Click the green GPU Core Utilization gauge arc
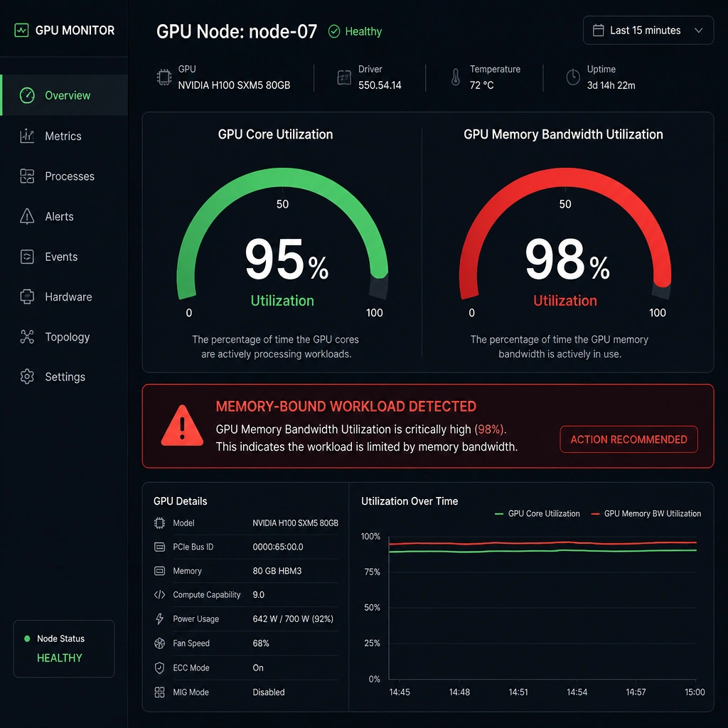728x728 pixels. 282,176
